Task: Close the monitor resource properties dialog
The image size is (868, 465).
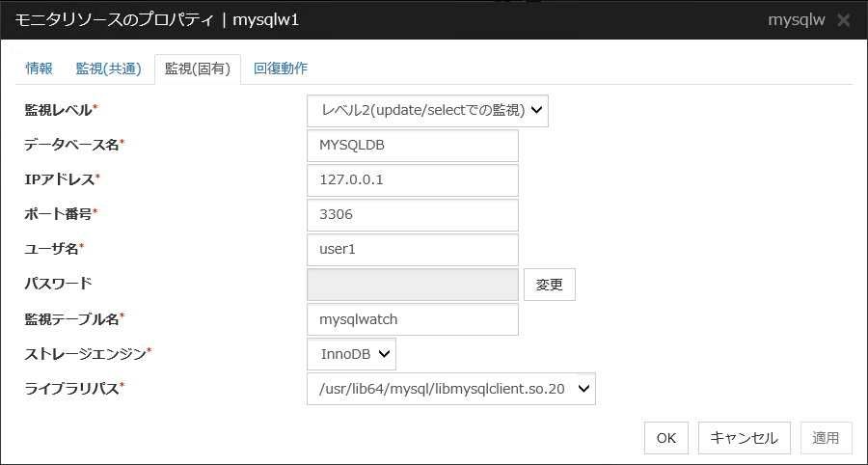Action: pyautogui.click(x=843, y=20)
